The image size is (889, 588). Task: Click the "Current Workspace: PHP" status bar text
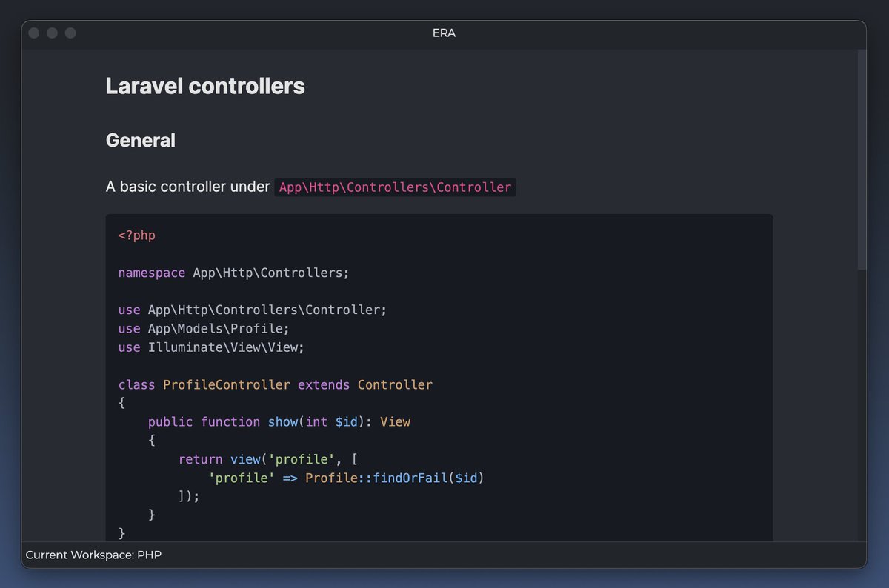tap(93, 555)
